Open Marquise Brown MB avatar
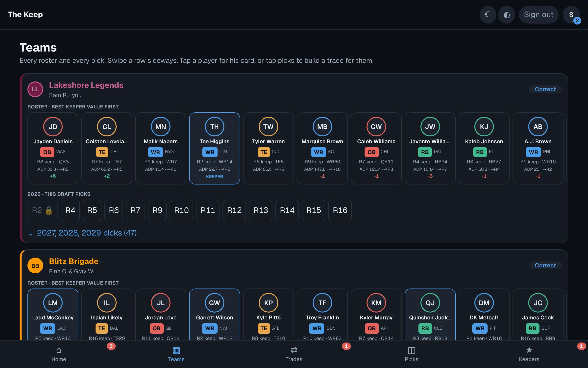This screenshot has height=368, width=588. pos(322,127)
